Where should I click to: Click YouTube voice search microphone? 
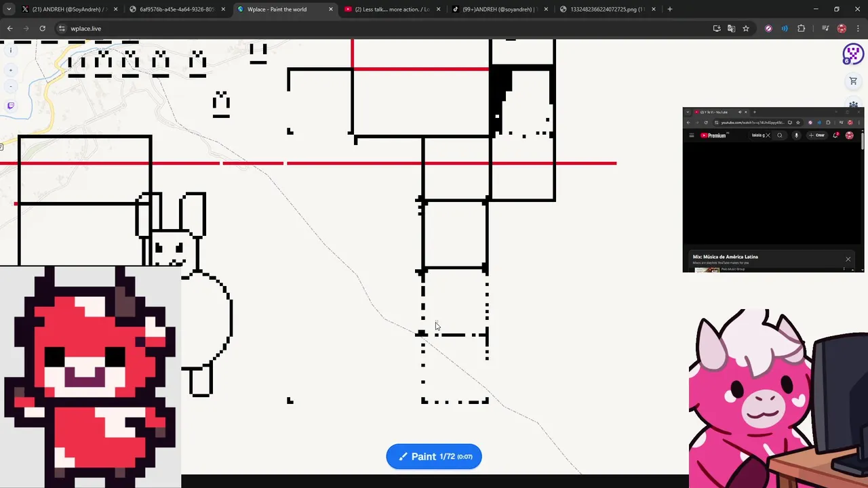(797, 136)
